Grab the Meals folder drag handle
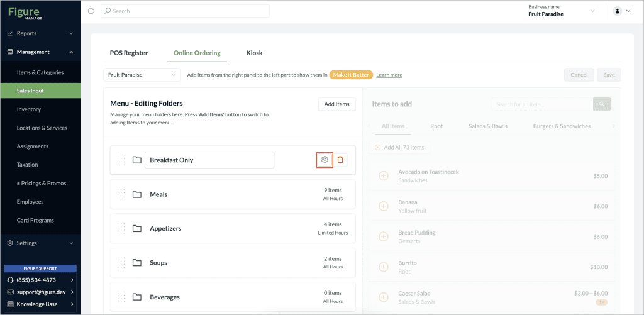 click(121, 194)
